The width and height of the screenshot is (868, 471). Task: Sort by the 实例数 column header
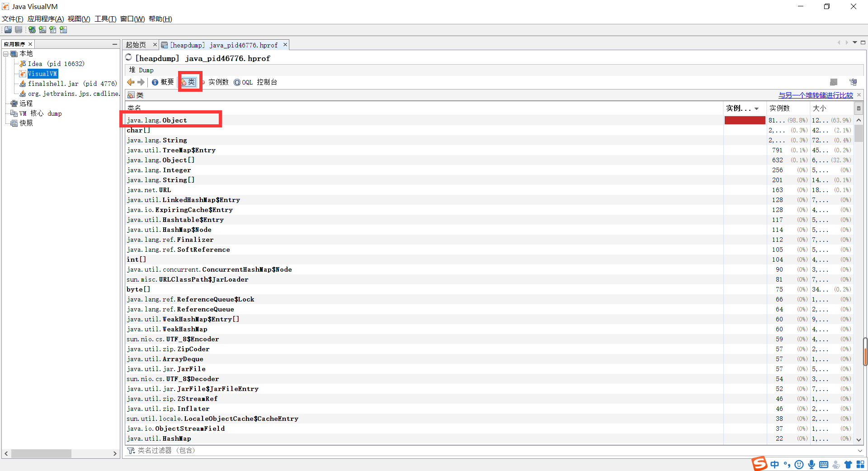click(788, 108)
